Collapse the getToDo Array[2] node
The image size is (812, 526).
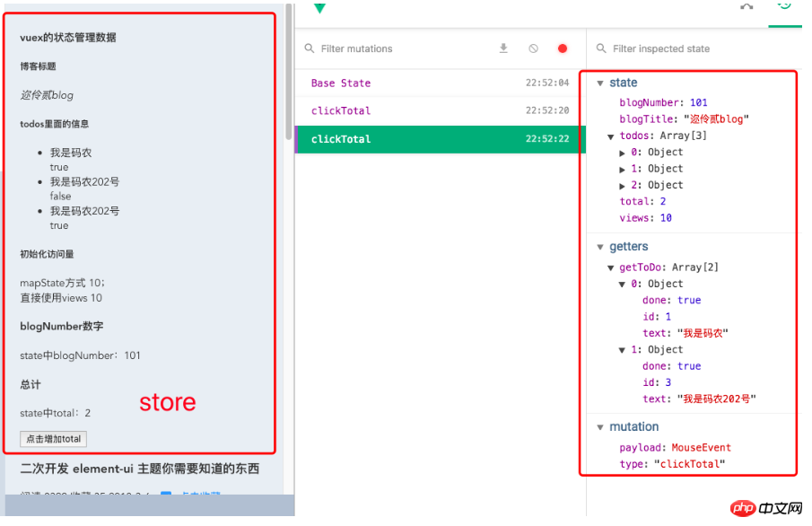point(610,267)
